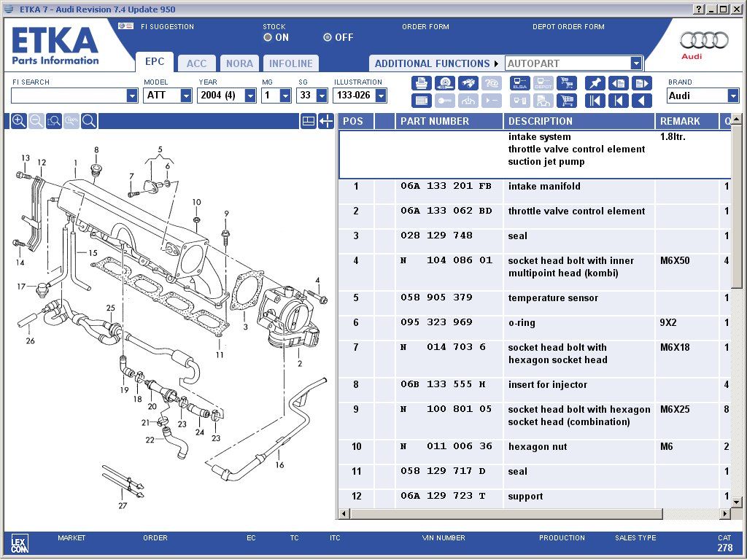Click the DEPOT toolbar icon
747x560 pixels.
click(543, 83)
